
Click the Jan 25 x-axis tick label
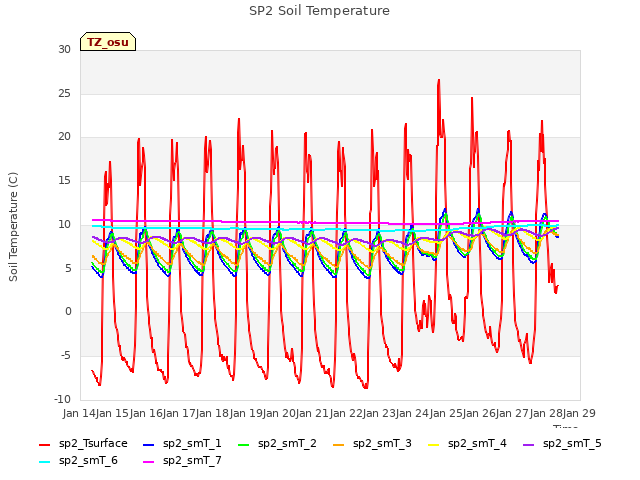pyautogui.click(x=447, y=413)
